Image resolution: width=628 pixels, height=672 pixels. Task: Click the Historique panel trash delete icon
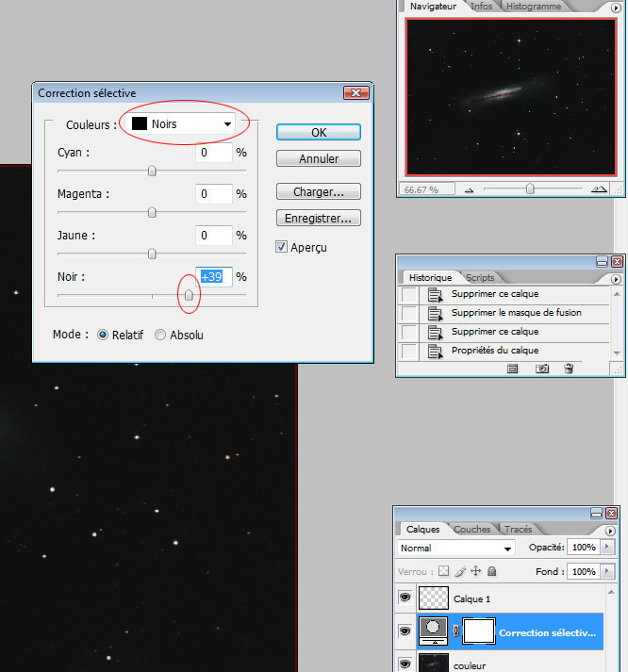tap(569, 369)
